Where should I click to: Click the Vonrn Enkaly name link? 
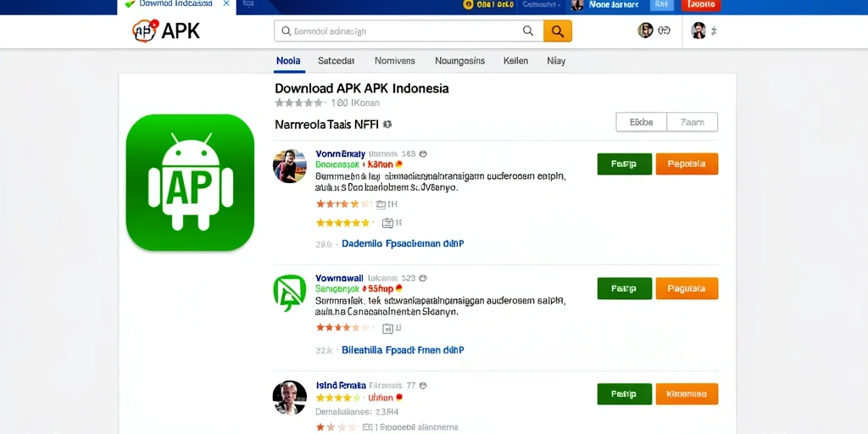point(340,153)
